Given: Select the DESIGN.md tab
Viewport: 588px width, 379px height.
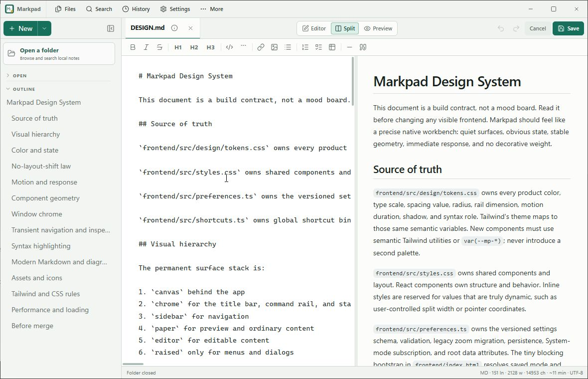Looking at the screenshot, I should [x=147, y=28].
